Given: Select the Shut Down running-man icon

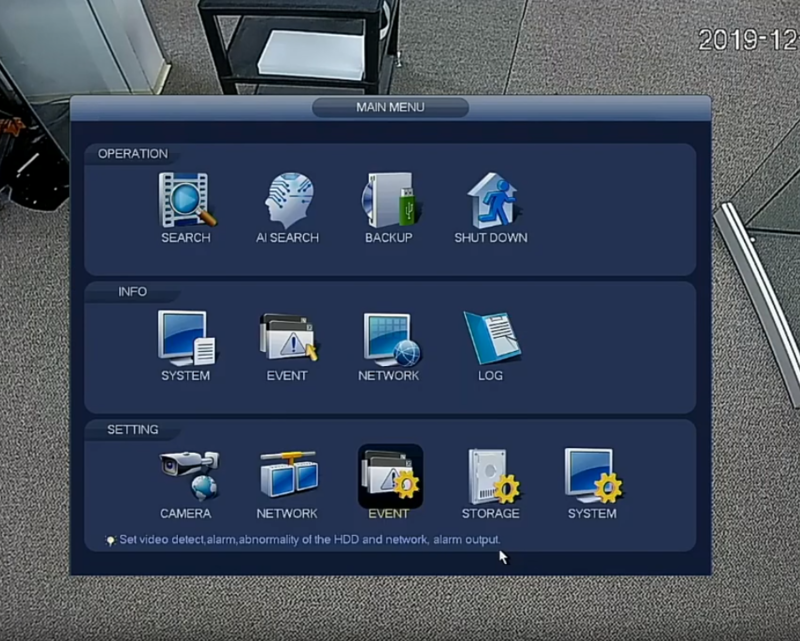Looking at the screenshot, I should click(x=493, y=200).
